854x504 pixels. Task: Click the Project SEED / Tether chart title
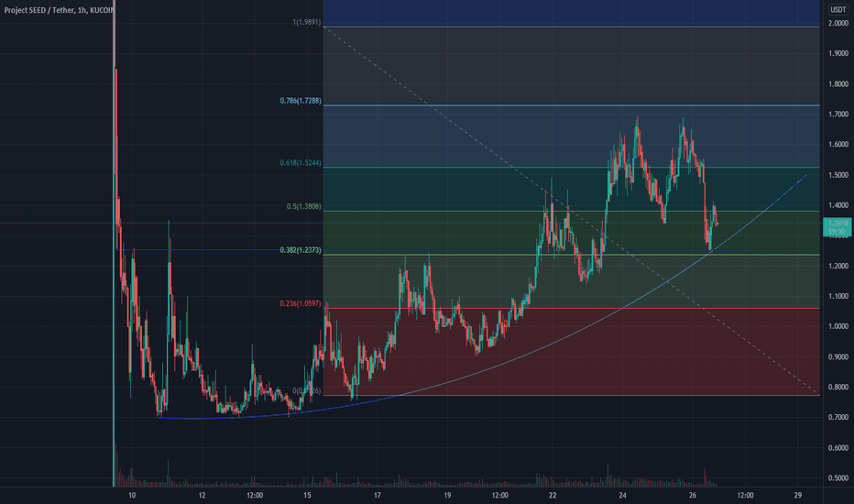(59, 10)
